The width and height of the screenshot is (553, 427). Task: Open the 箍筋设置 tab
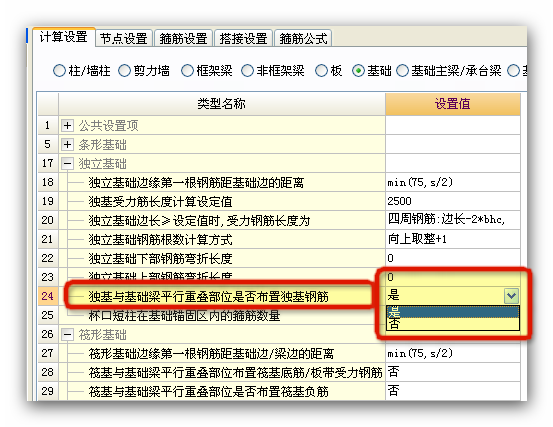[x=183, y=38]
